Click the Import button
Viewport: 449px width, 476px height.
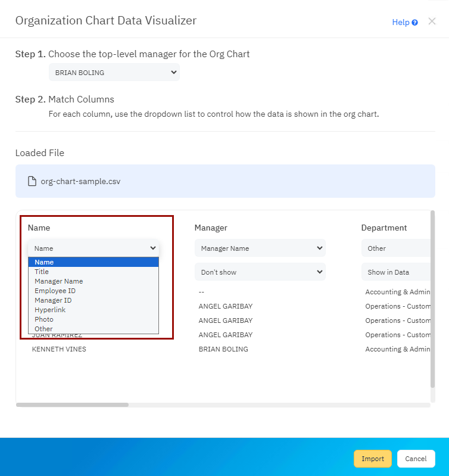pos(372,459)
